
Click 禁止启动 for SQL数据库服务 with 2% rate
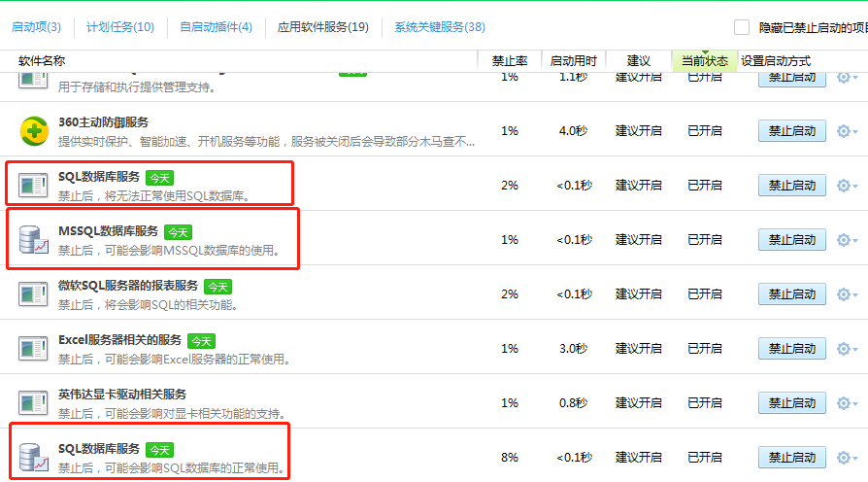[792, 186]
